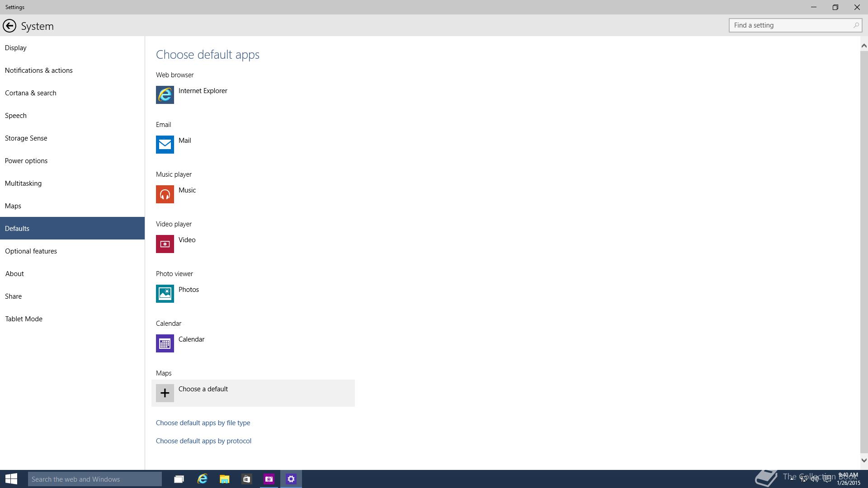The height and width of the screenshot is (488, 868).
Task: Select Power options in sidebar
Action: pos(72,160)
